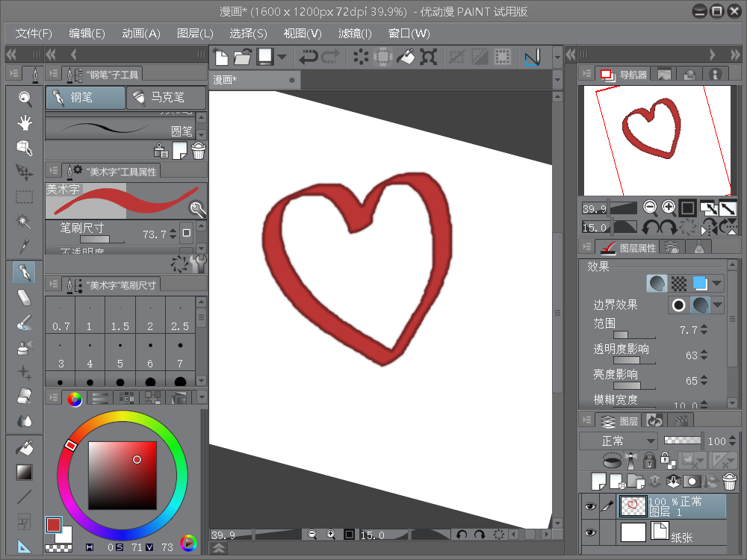Select the Eyedropper tool
The height and width of the screenshot is (560, 747).
point(25,246)
